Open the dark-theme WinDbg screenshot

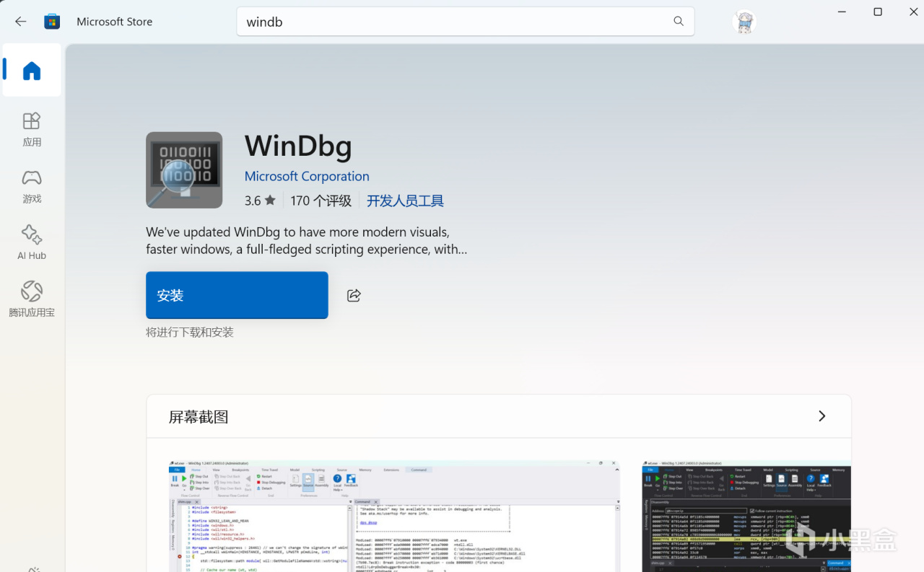[746, 516]
